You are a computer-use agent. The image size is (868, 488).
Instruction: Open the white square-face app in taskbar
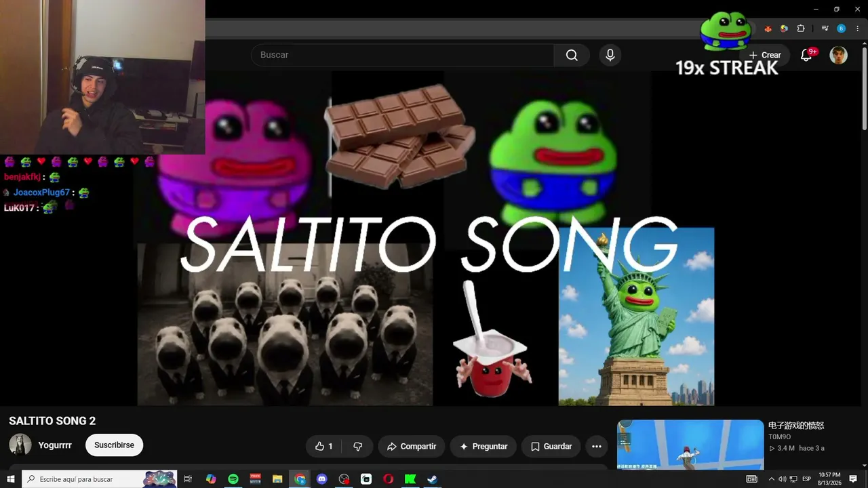coord(366,479)
